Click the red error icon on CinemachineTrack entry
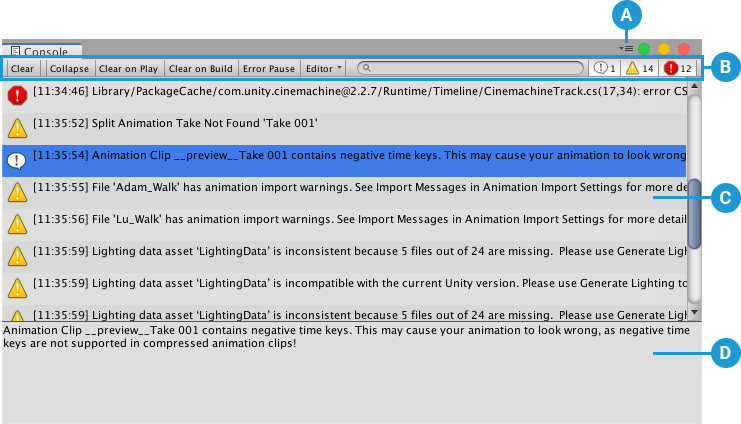741x424 pixels. pyautogui.click(x=17, y=96)
